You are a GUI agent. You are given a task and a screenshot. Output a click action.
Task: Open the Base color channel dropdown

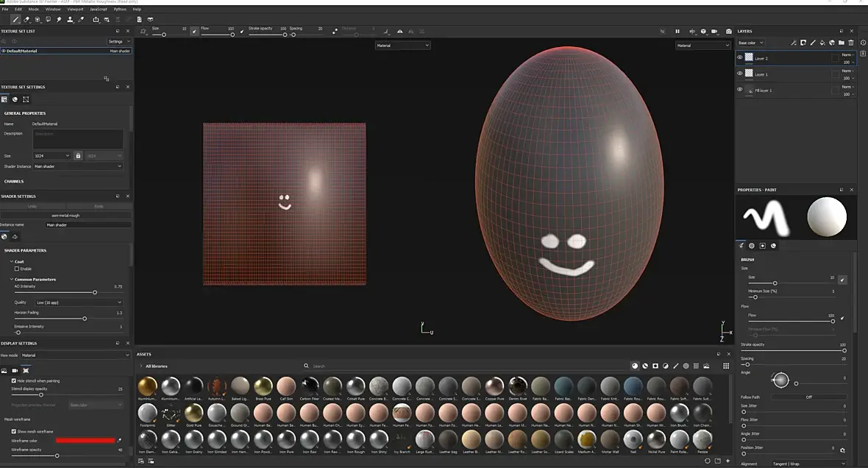coord(750,43)
